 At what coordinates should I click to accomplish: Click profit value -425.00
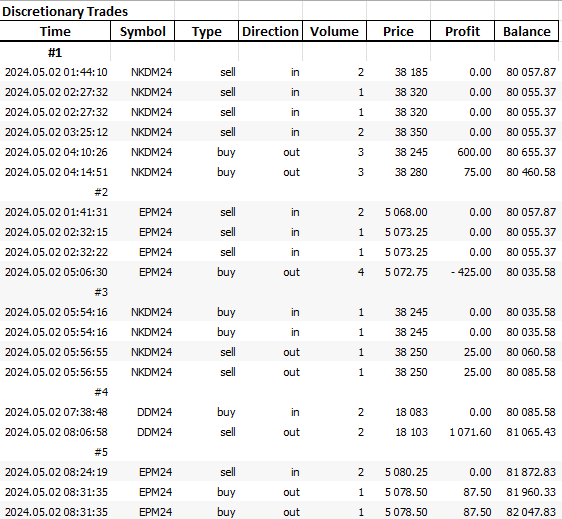pyautogui.click(x=471, y=272)
